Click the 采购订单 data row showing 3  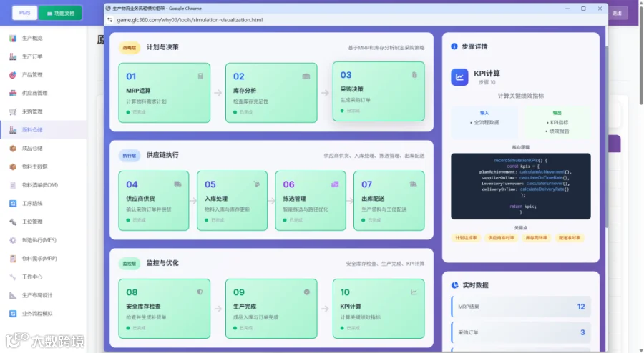[521, 332]
